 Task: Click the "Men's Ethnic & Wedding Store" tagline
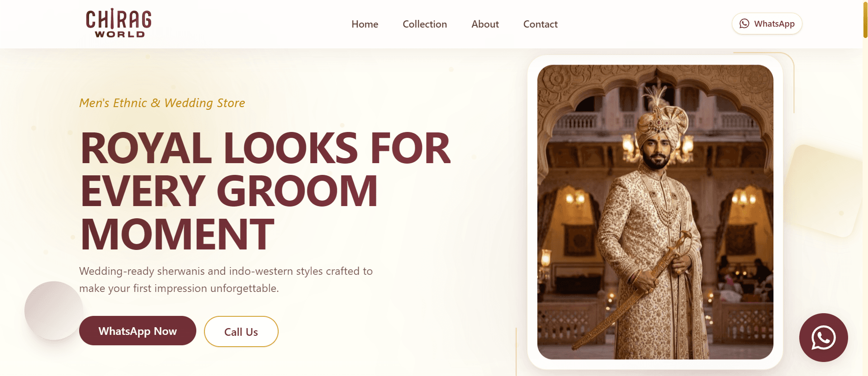(x=162, y=103)
